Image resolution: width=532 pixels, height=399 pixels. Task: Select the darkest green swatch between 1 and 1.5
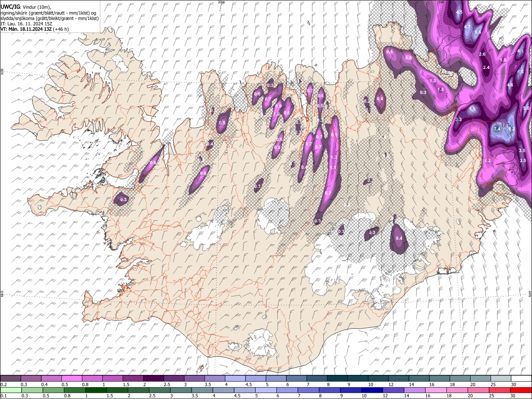click(x=96, y=390)
